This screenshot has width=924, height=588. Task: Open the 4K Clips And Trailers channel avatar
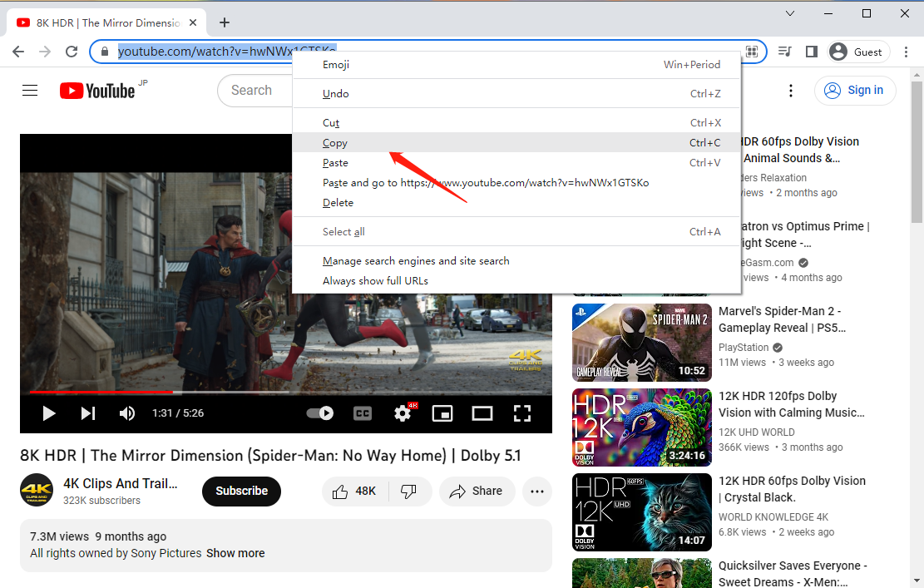point(37,490)
